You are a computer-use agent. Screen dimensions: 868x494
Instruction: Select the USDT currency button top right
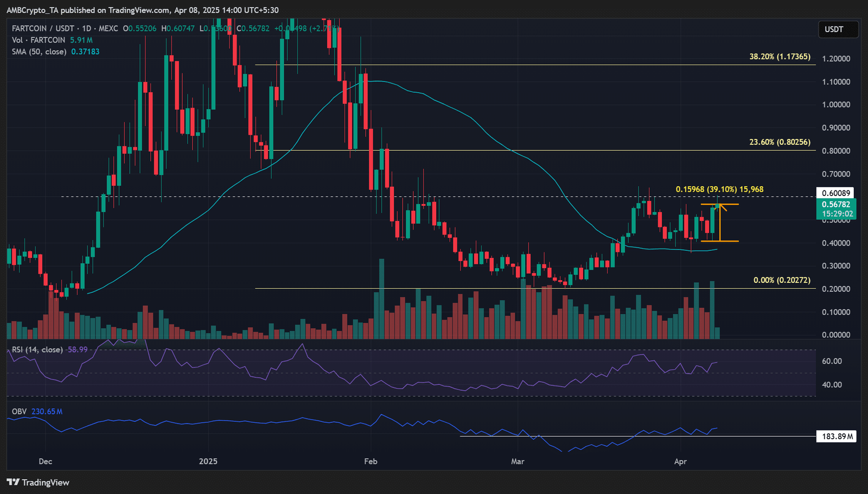(838, 29)
